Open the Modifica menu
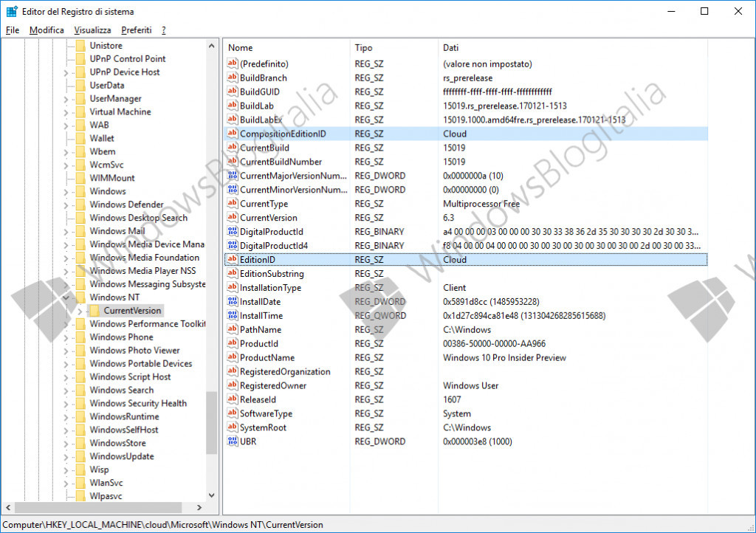The image size is (756, 533). click(47, 30)
